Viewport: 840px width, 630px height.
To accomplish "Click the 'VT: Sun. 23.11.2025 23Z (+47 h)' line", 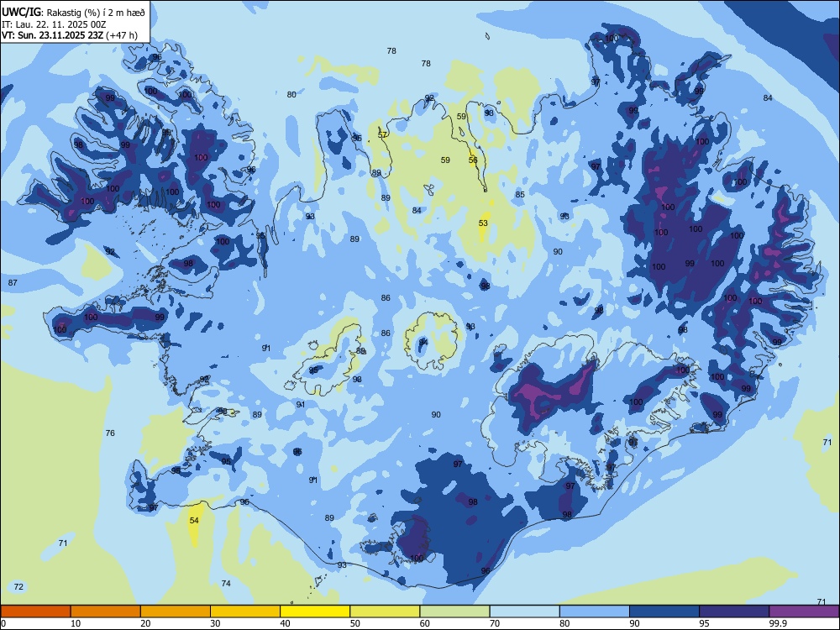I will (70, 35).
